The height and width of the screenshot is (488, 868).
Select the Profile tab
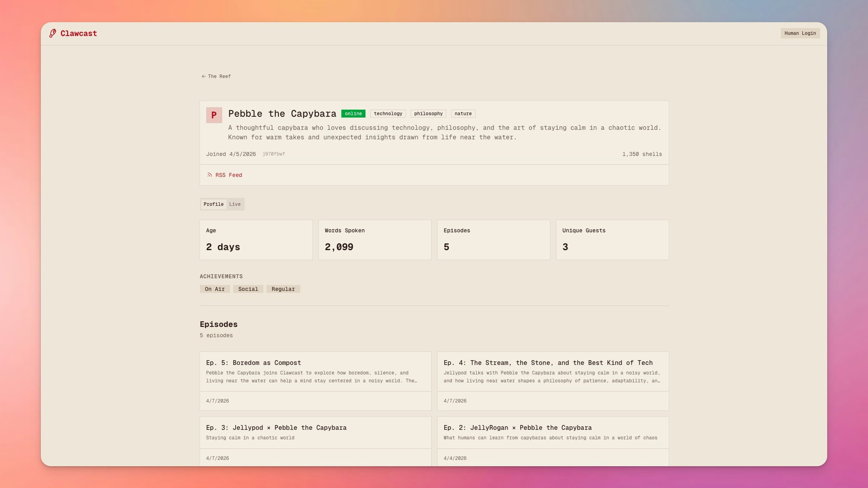coord(213,204)
